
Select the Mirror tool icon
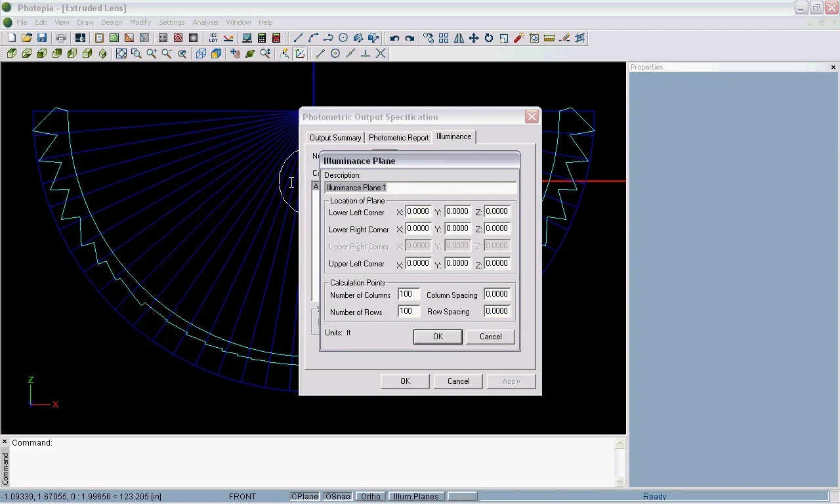point(459,38)
